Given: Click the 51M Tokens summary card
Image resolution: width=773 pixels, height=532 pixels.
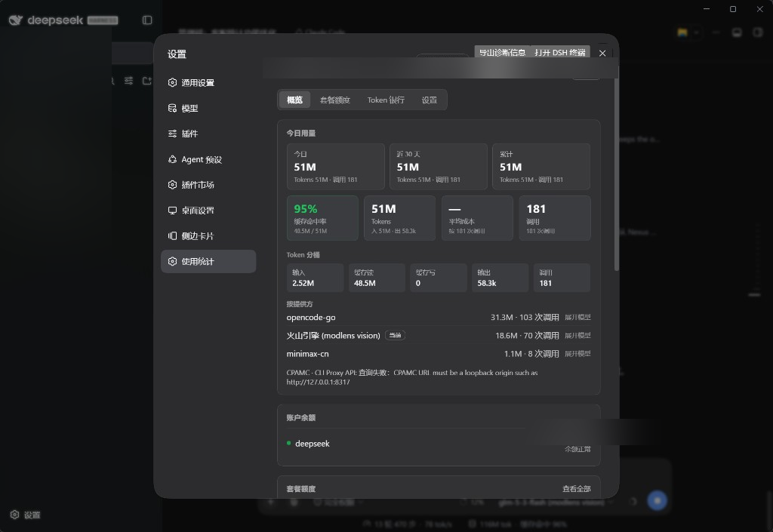Looking at the screenshot, I should coord(400,218).
